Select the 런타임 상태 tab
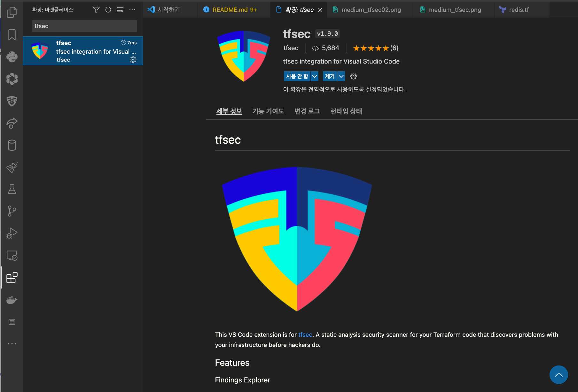Viewport: 578px width, 392px height. [346, 111]
